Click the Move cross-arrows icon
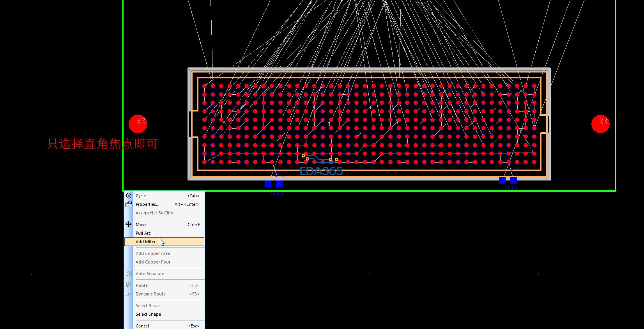 coord(129,225)
